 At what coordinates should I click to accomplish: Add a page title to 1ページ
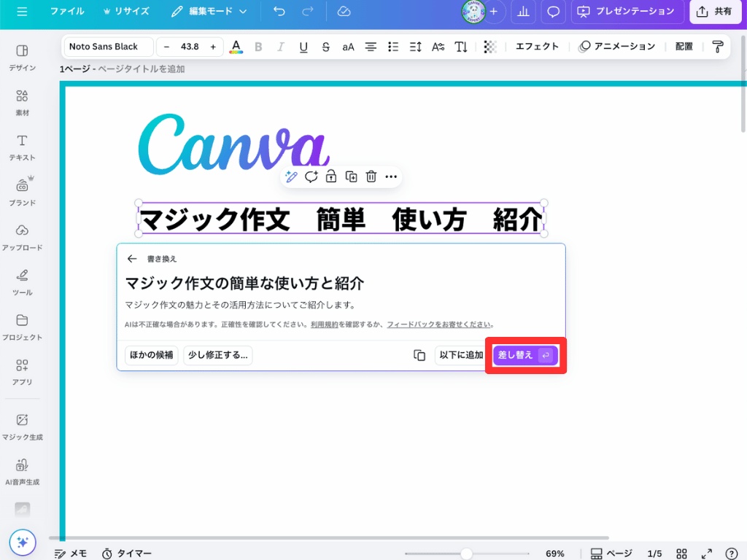pyautogui.click(x=142, y=69)
